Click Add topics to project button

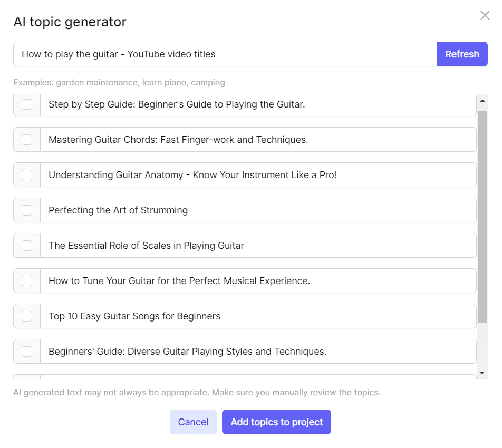click(276, 422)
